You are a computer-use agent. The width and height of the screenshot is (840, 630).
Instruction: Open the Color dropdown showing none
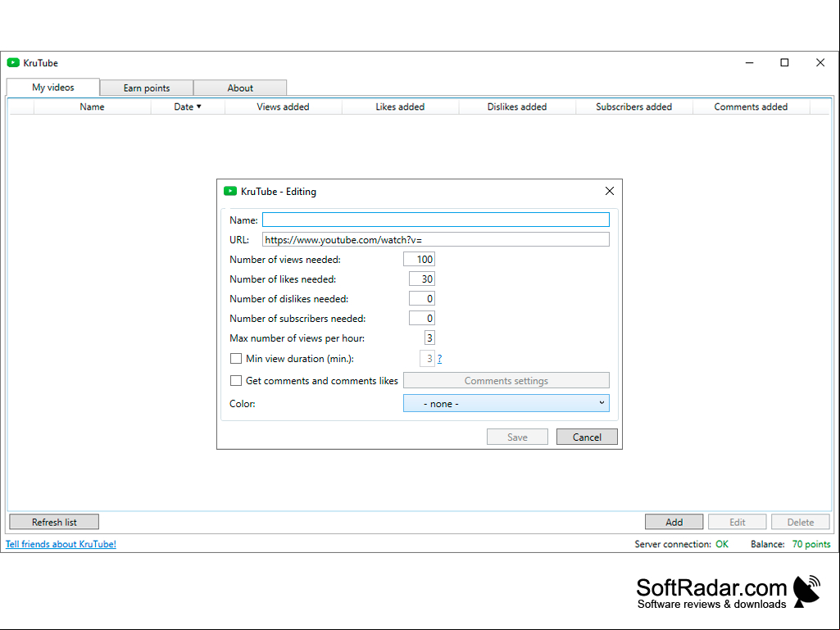506,403
